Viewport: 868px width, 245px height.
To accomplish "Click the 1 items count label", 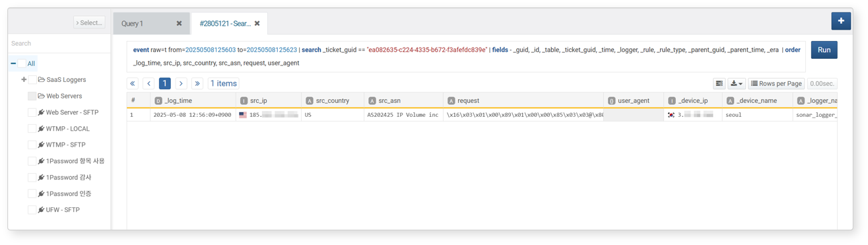I will (x=223, y=83).
